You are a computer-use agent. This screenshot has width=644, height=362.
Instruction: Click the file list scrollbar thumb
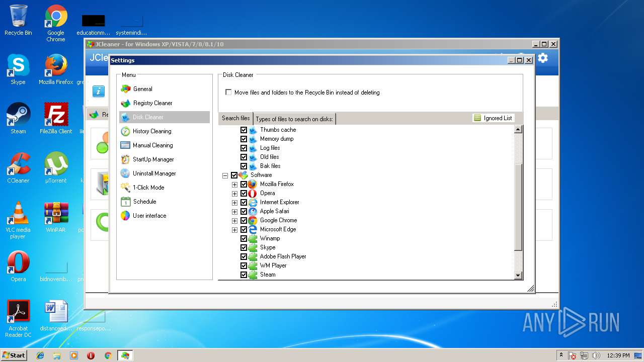pos(518,207)
